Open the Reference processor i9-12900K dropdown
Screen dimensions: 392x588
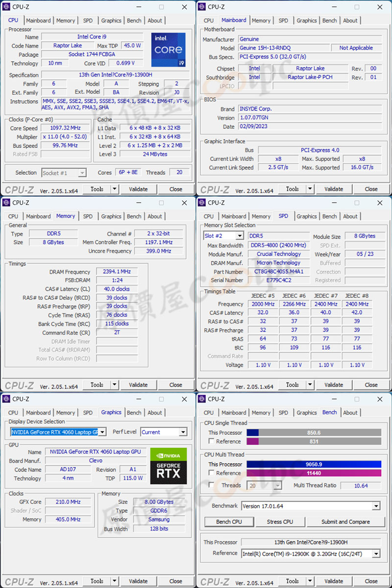tap(376, 554)
